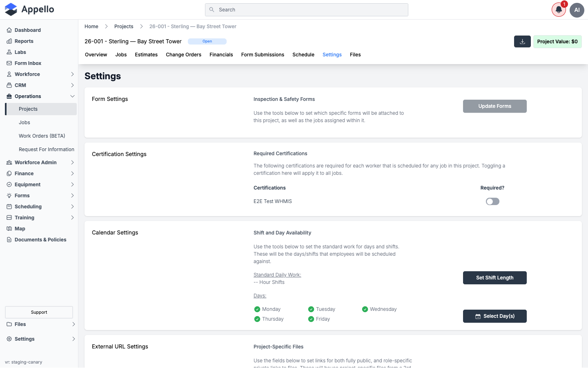Open the Financials tab
This screenshot has height=375, width=588.
221,55
